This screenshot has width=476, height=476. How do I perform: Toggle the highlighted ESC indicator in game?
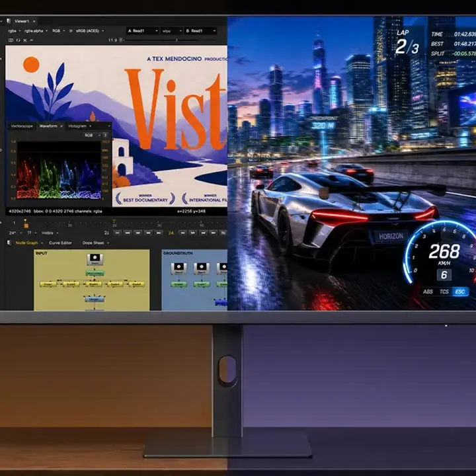tap(461, 292)
